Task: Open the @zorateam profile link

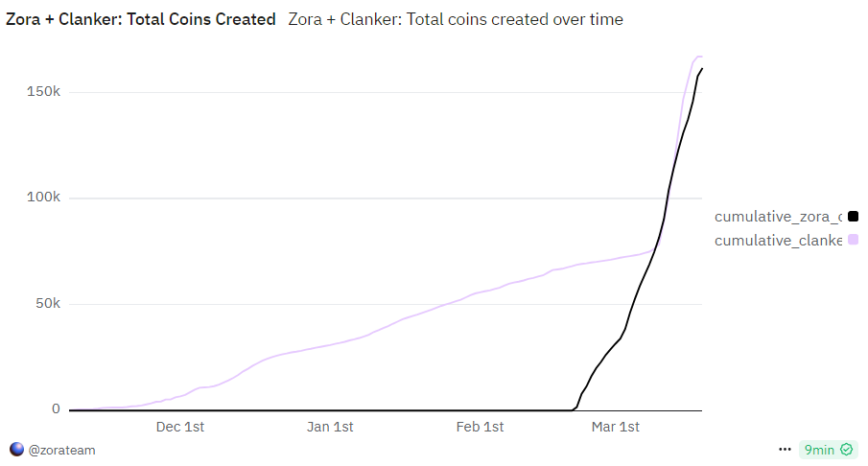Action: (x=61, y=449)
